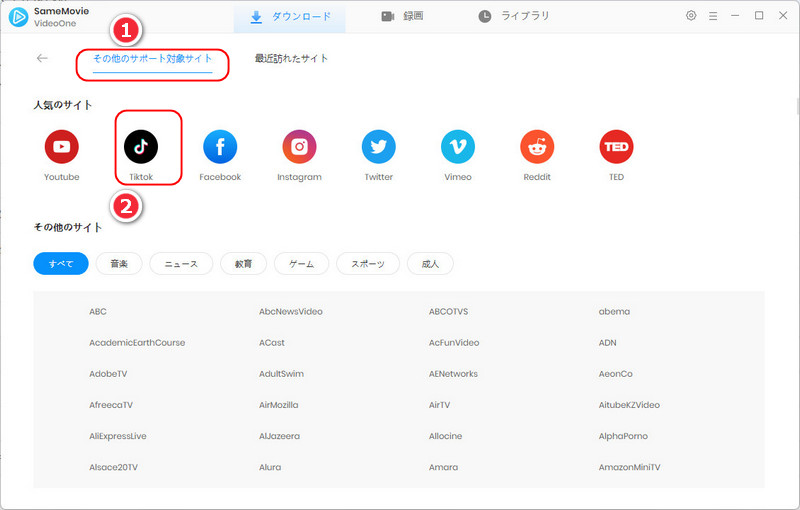Viewport: 800px width, 510px height.
Task: Open the AirMozilla site link
Action: click(x=279, y=405)
